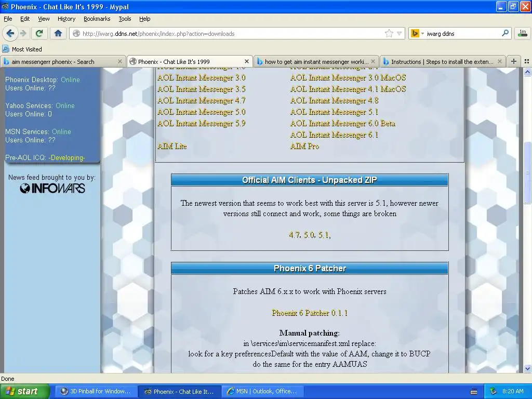Close the Instructions tab
532x399 pixels.
[x=499, y=61]
